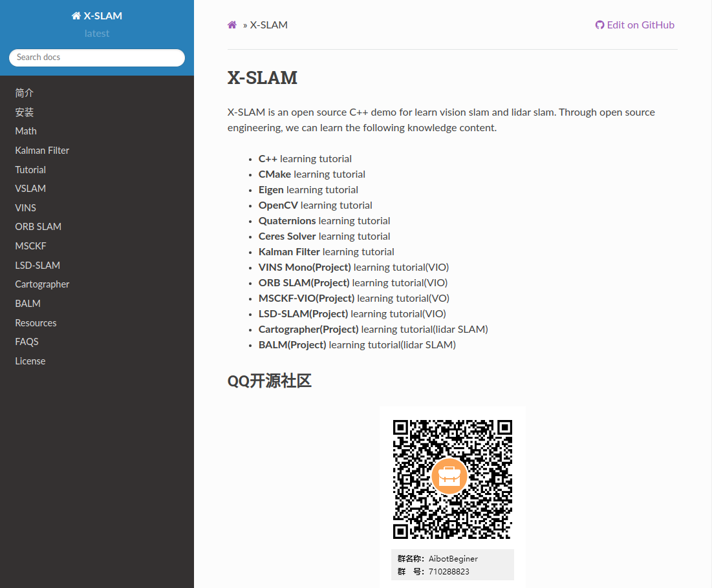The image size is (712, 588).
Task: Click the X-SLAM sidebar title link
Action: click(97, 16)
